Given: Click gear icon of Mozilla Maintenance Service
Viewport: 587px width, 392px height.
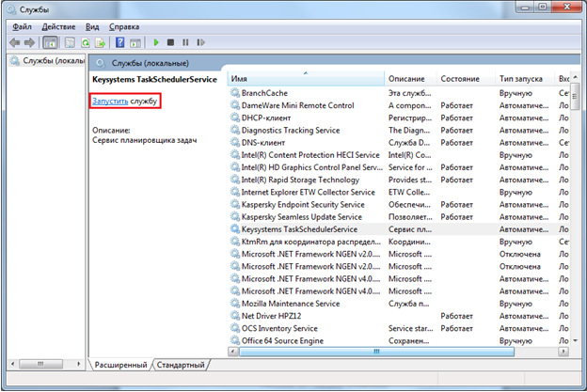Looking at the screenshot, I should point(235,304).
